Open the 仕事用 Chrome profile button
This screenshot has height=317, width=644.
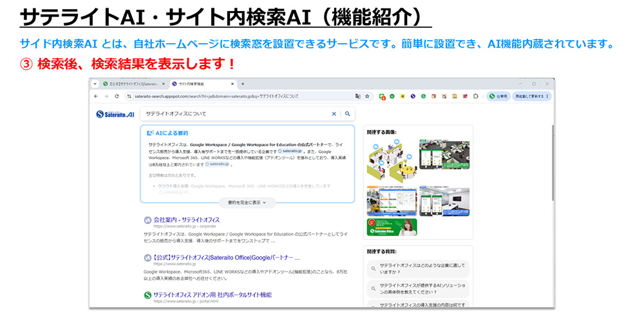pyautogui.click(x=498, y=96)
